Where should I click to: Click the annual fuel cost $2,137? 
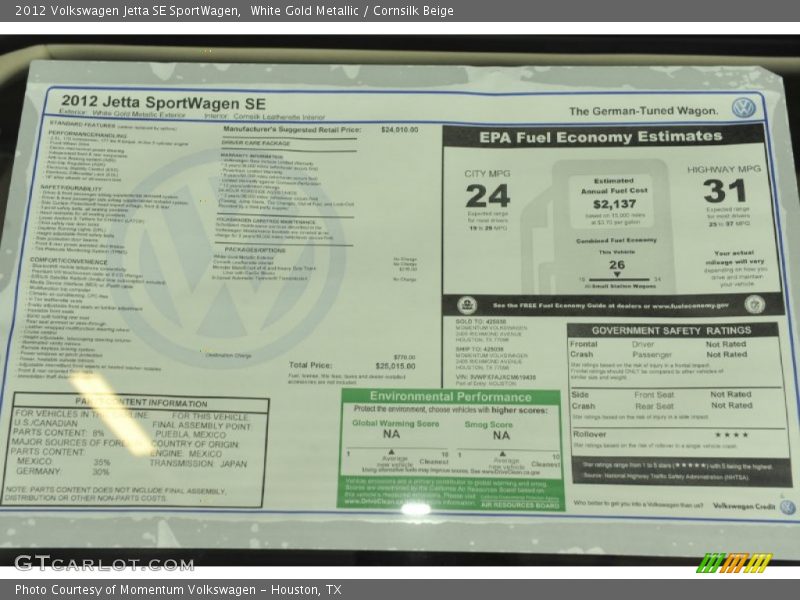614,204
